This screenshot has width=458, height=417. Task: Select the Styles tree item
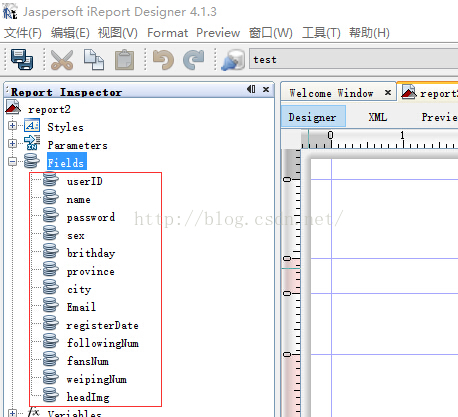65,127
